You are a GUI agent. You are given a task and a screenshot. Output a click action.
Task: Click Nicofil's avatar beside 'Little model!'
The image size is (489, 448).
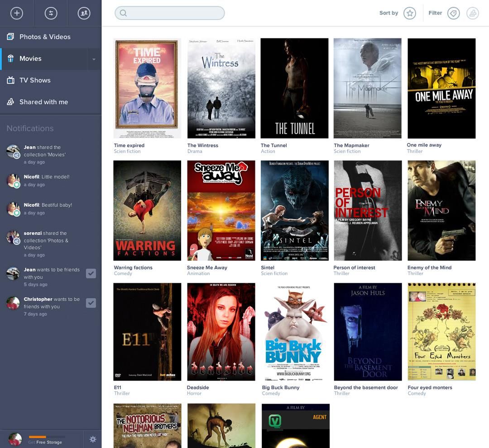tap(13, 181)
